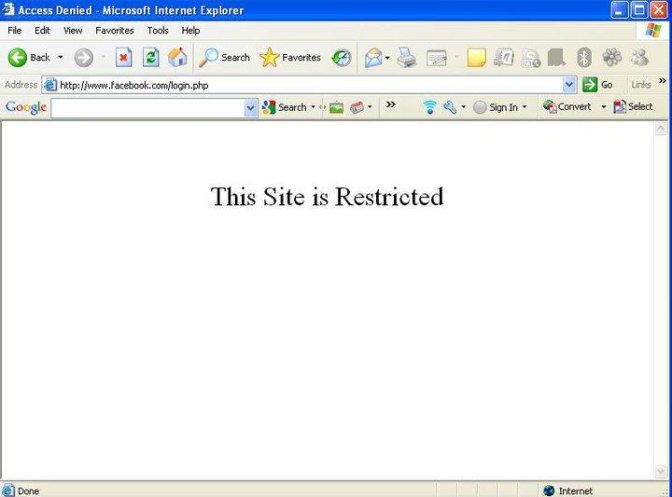
Task: Expand the Google search box dropdown
Action: [x=251, y=107]
